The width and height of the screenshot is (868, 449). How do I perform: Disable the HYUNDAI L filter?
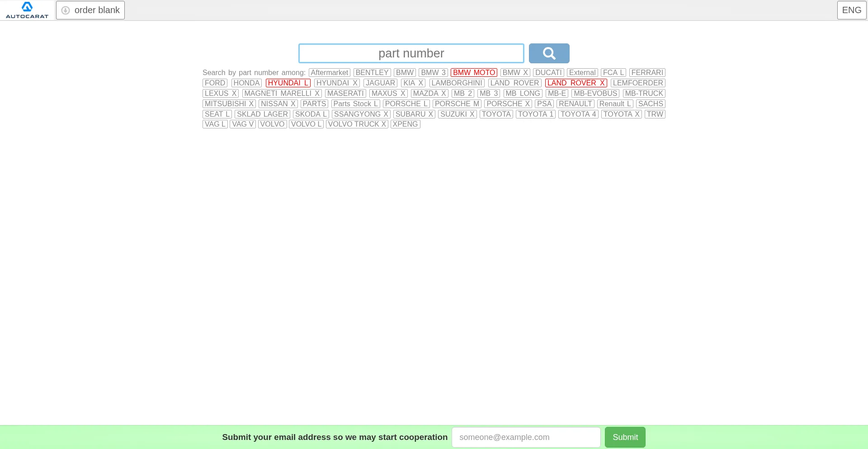288,83
